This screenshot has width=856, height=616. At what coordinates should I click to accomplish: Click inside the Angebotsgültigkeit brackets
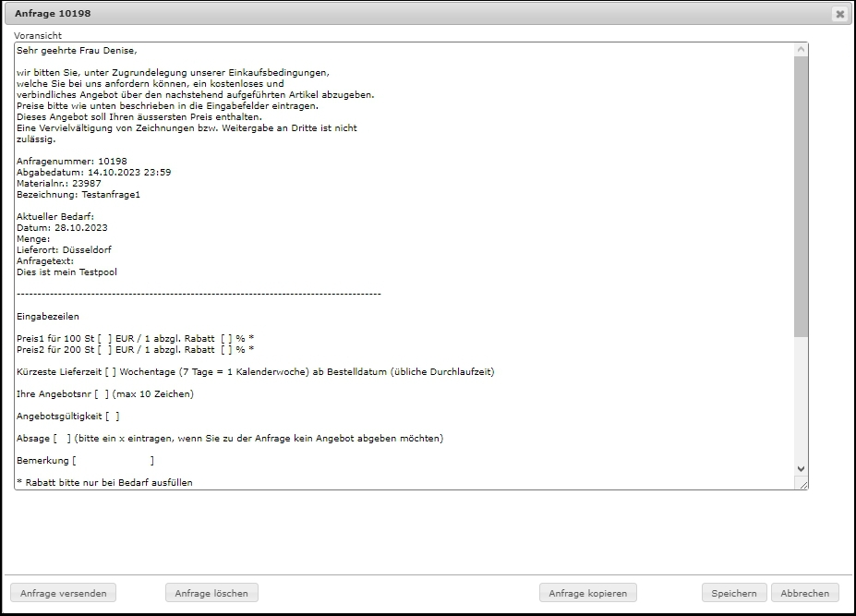[112, 417]
